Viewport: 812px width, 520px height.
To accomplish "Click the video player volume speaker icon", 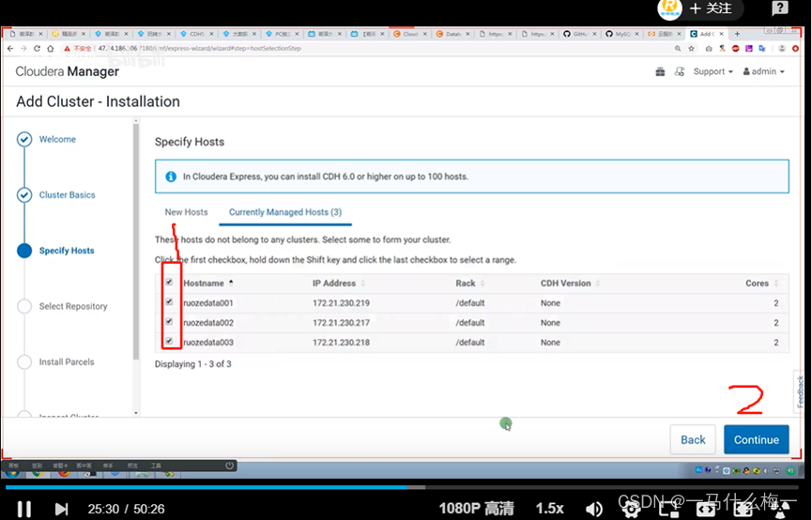I will (x=593, y=509).
